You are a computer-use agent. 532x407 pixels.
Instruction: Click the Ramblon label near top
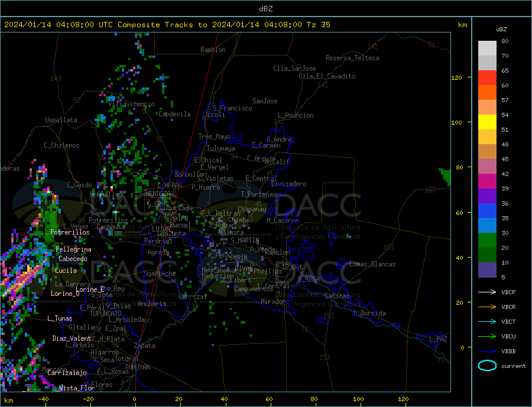(x=213, y=50)
